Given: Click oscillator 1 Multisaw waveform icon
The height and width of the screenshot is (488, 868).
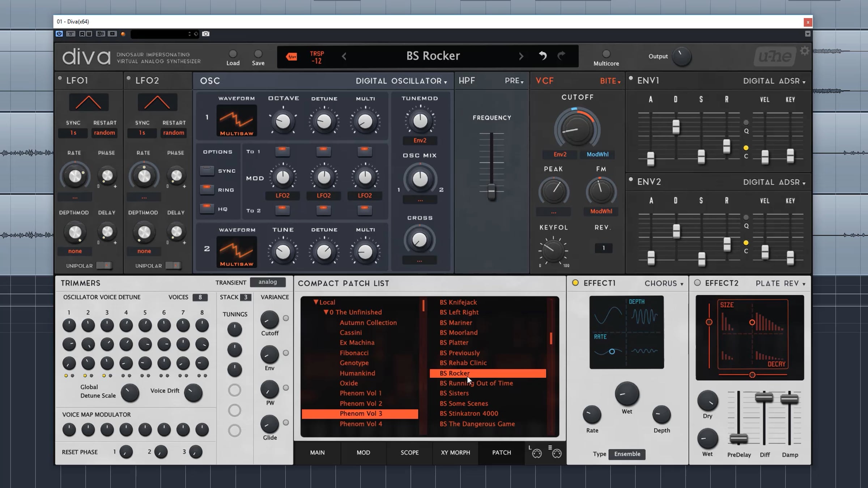Looking at the screenshot, I should [237, 120].
